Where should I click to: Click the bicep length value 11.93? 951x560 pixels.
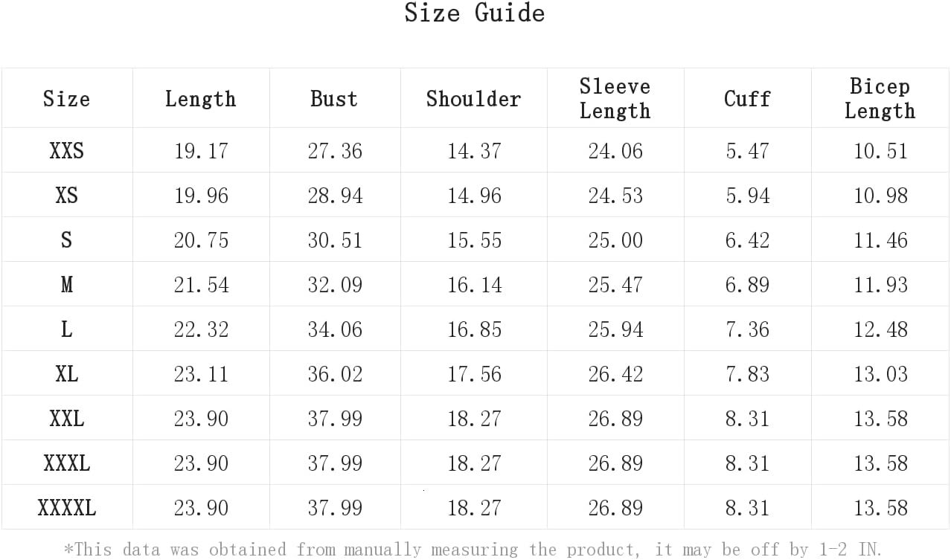[880, 285]
